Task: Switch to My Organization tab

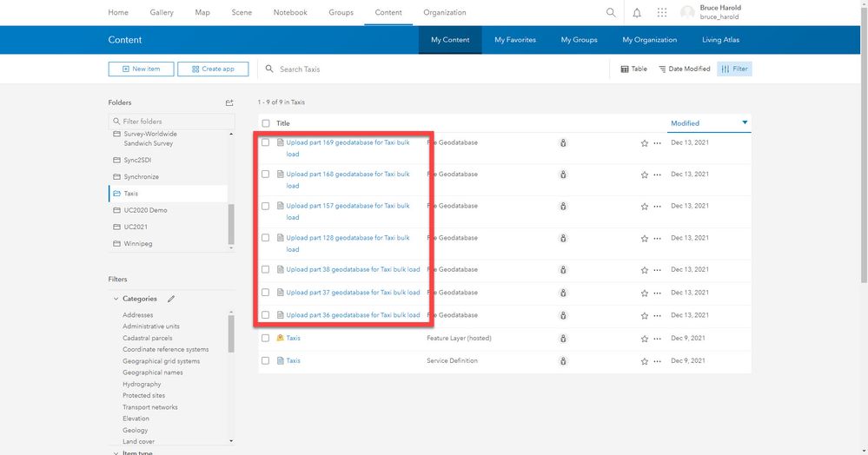Action: point(649,40)
